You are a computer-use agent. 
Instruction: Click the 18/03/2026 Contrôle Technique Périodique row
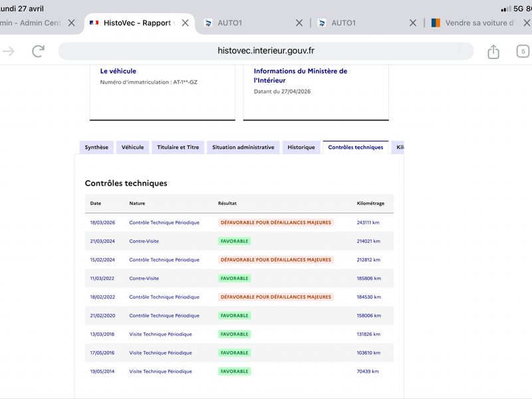coord(239,223)
